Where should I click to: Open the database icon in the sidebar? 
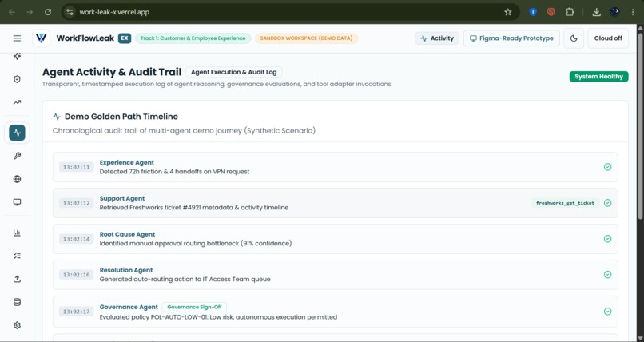click(x=17, y=302)
